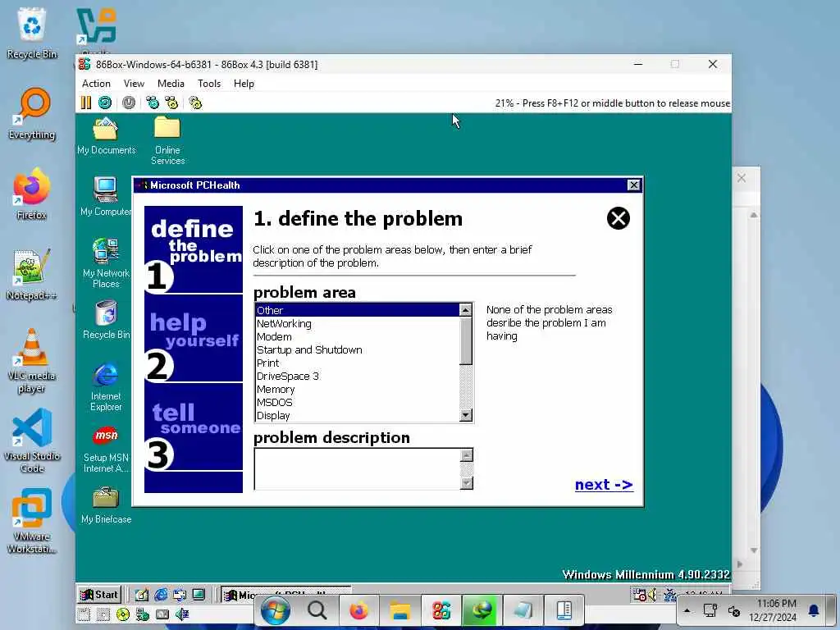Image resolution: width=840 pixels, height=630 pixels.
Task: Select step 3 tell someone panel
Action: [x=194, y=427]
